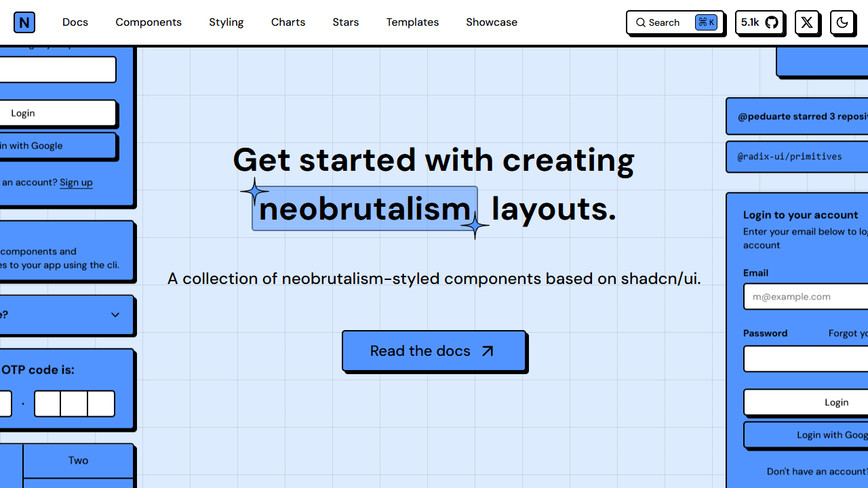The height and width of the screenshot is (488, 868).
Task: Click the right card's Login with Google
Action: click(x=806, y=435)
